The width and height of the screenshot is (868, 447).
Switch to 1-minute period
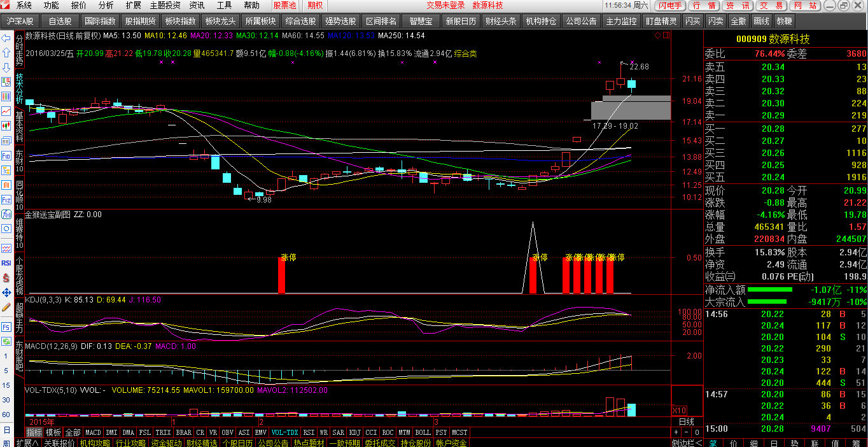tap(6, 356)
